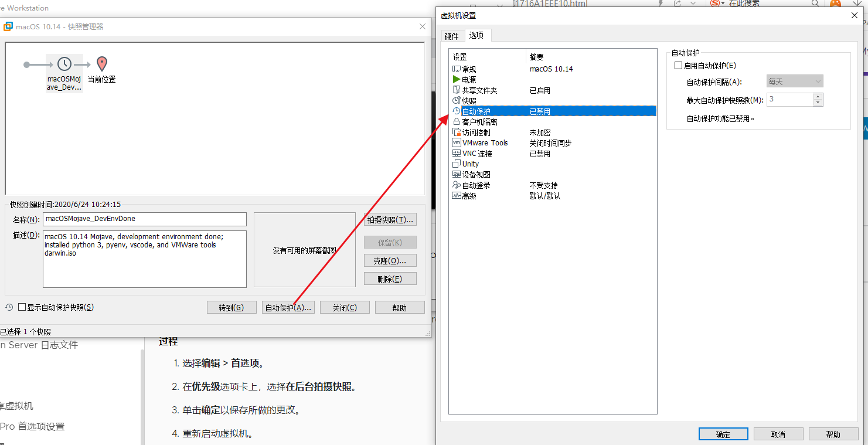
Task: Click the 删除(E) button
Action: [390, 279]
